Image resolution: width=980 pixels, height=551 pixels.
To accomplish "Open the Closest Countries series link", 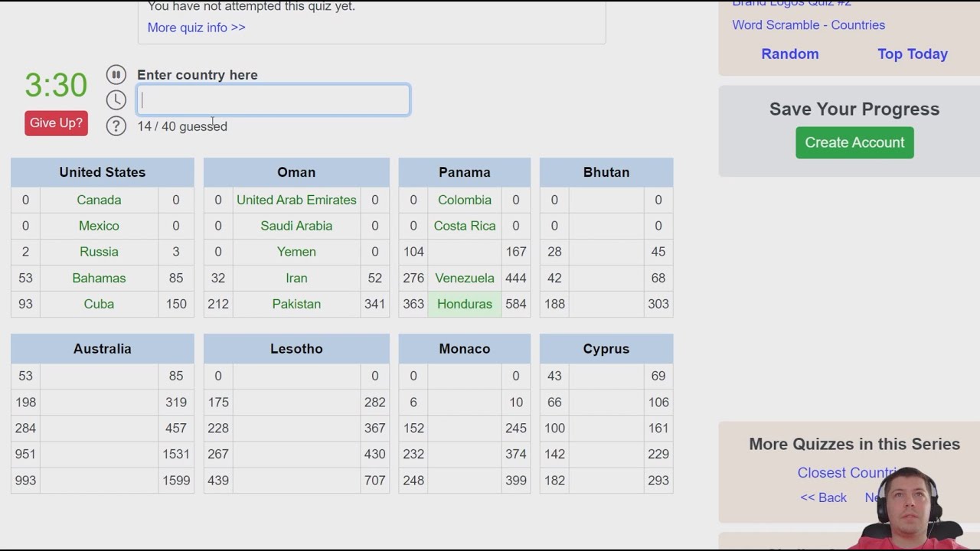I will click(x=847, y=473).
